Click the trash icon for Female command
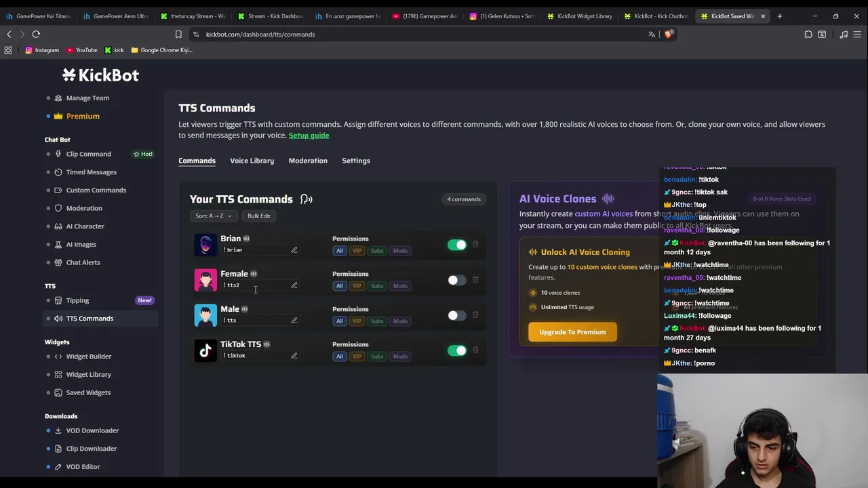The width and height of the screenshot is (868, 488). [475, 279]
